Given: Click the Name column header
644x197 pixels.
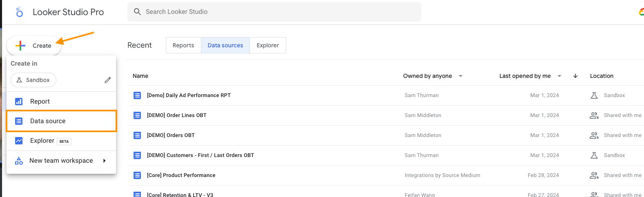Looking at the screenshot, I should pos(140,76).
